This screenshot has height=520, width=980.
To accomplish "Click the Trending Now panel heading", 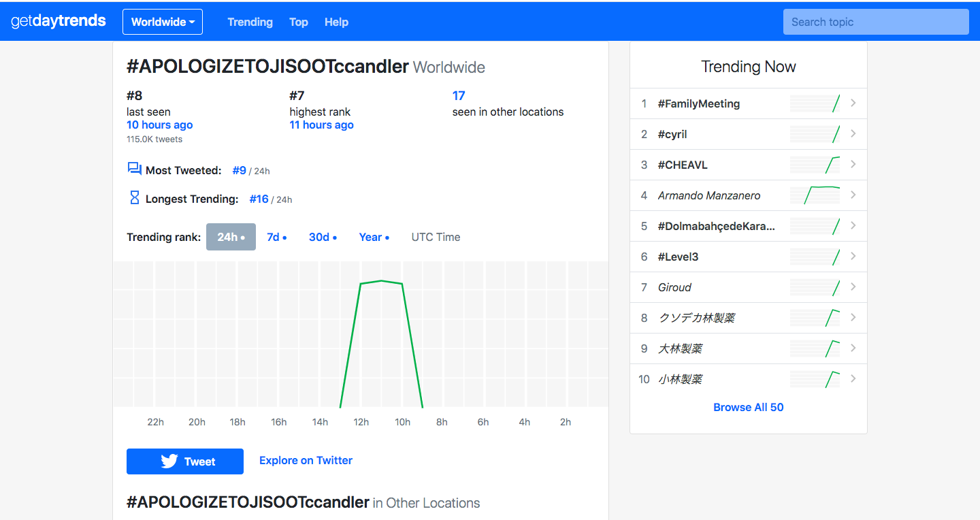I will (748, 67).
